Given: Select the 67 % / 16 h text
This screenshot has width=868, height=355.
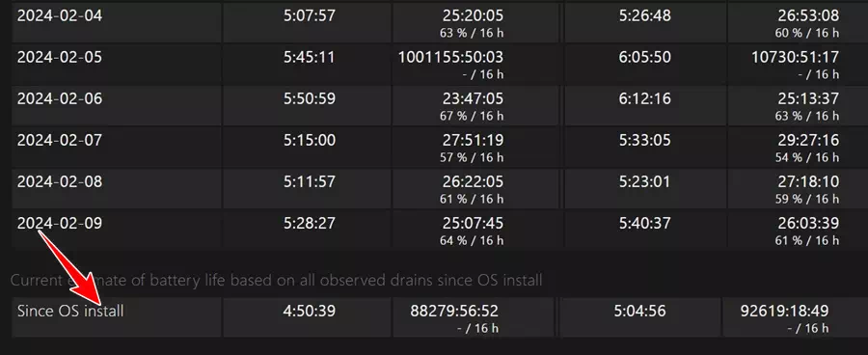Looking at the screenshot, I should pos(472,116).
